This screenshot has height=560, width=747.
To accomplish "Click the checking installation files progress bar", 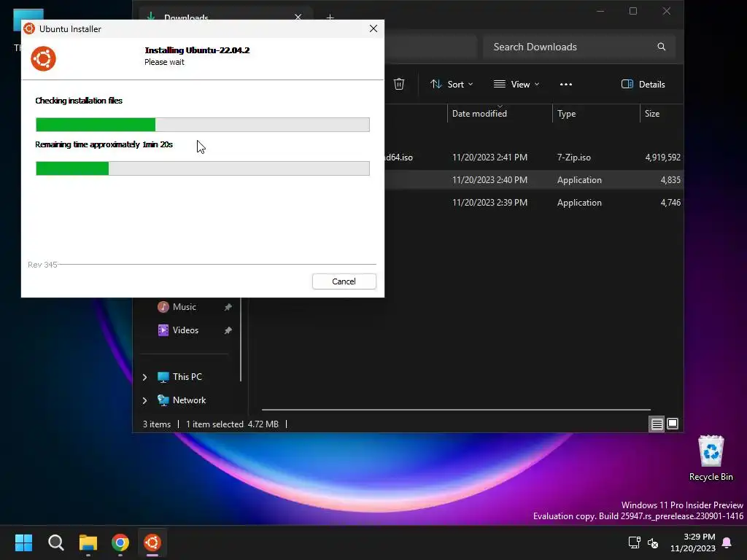I will pyautogui.click(x=203, y=125).
